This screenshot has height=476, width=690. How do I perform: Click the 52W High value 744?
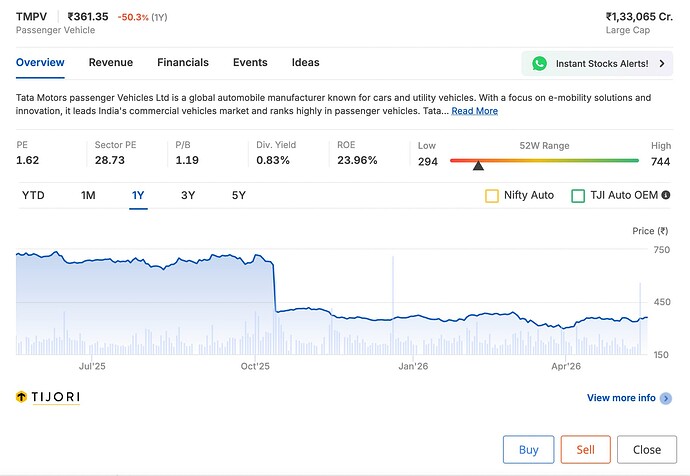(x=661, y=162)
